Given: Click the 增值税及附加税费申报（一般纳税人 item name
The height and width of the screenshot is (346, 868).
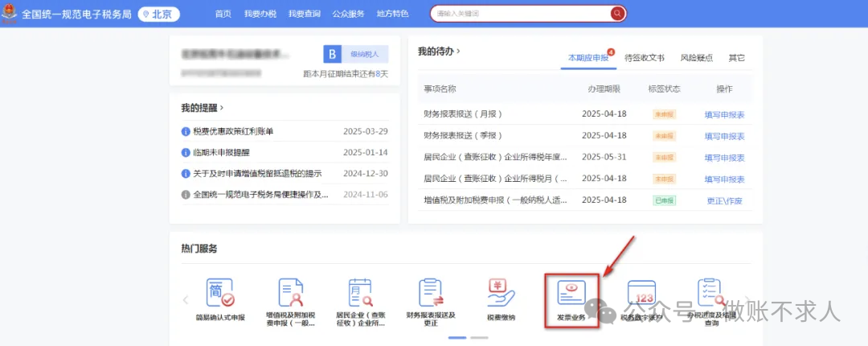Looking at the screenshot, I should [495, 200].
